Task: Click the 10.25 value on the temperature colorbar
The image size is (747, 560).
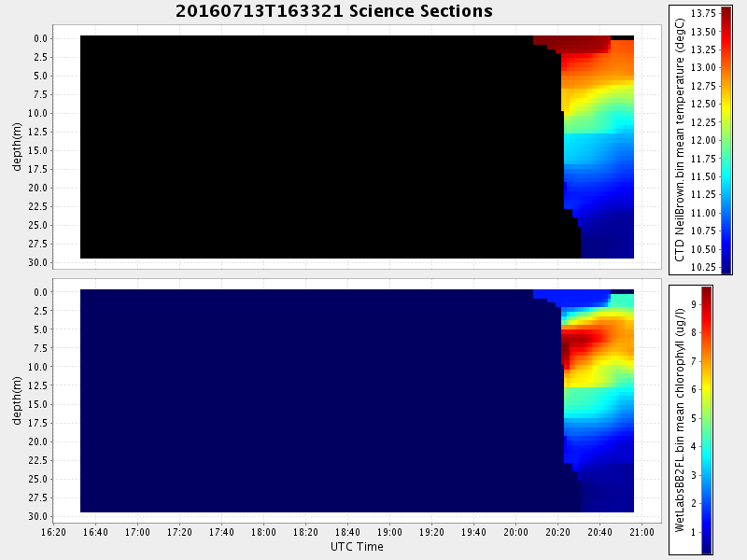Action: 705,267
